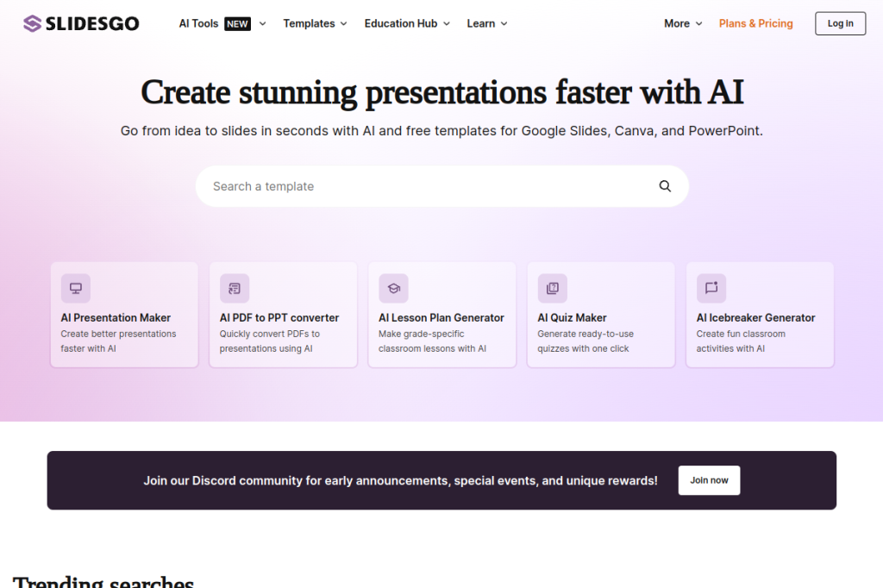Click the search magnifier icon
The image size is (883, 588).
665,186
